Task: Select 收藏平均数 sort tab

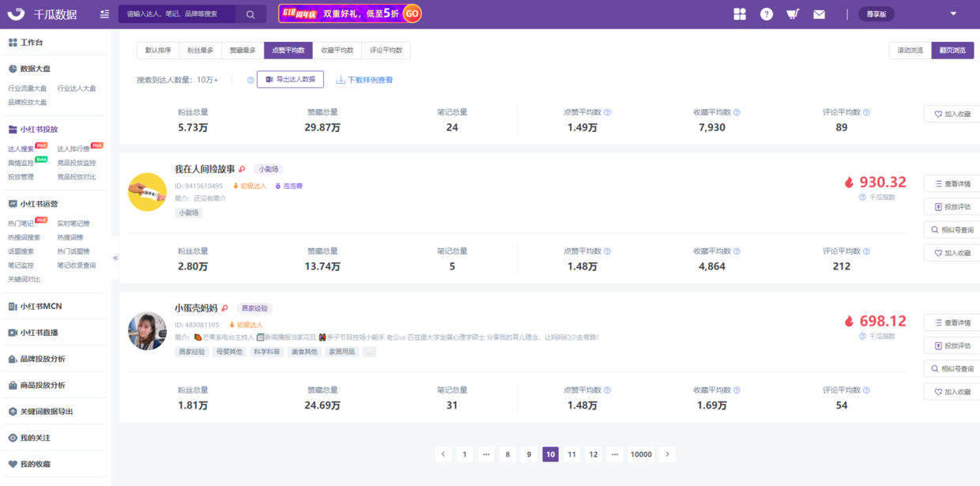Action: pos(337,51)
